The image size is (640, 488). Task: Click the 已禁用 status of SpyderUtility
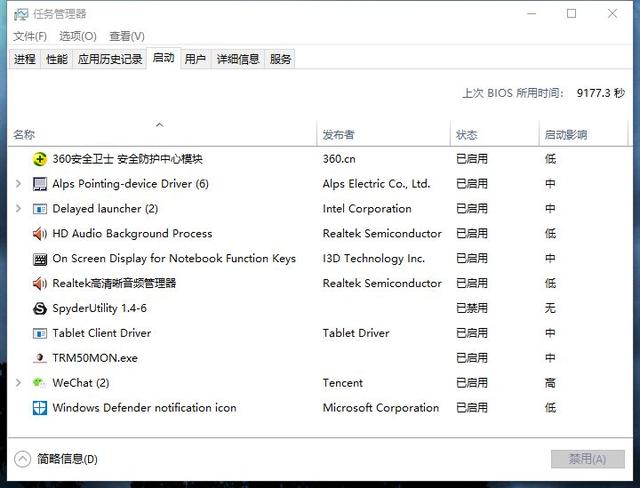[472, 308]
